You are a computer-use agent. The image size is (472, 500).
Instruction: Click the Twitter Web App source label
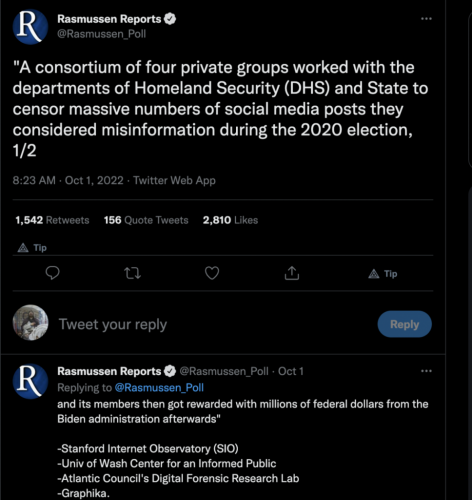pos(174,180)
